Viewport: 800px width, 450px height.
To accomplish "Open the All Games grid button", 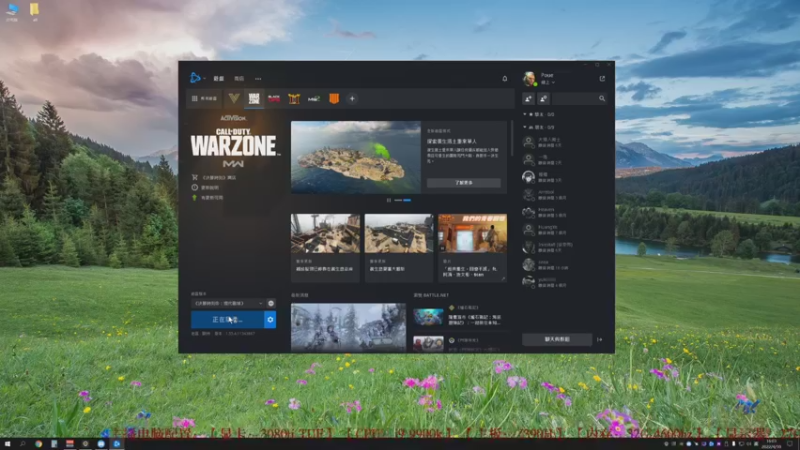I will 204,98.
